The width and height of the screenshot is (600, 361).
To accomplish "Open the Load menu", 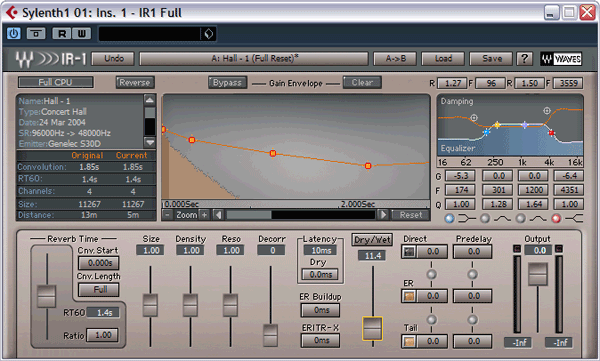I will tap(443, 59).
